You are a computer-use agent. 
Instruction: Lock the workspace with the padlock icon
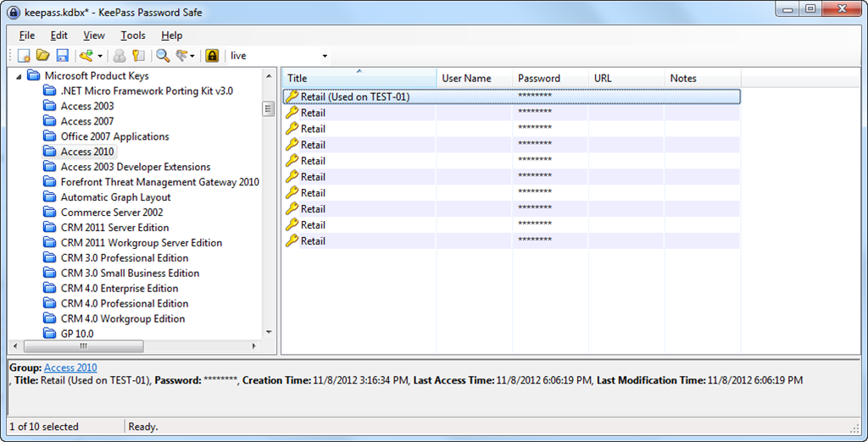tap(212, 56)
